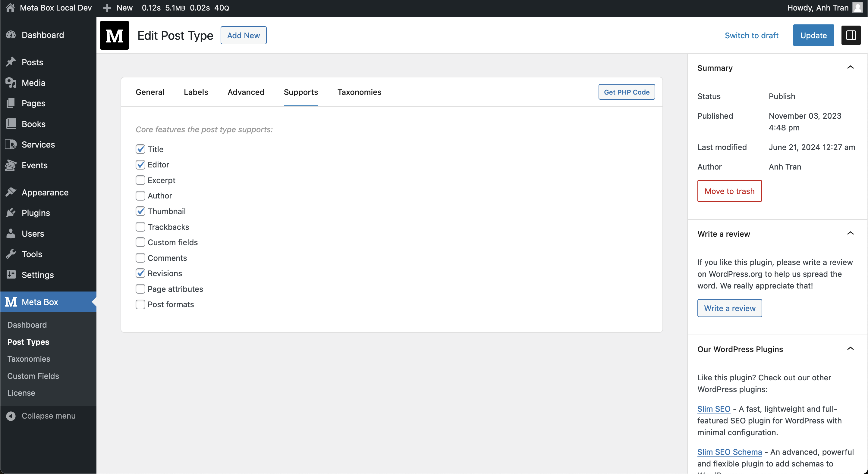
Task: Enable the Author support checkbox
Action: point(140,195)
